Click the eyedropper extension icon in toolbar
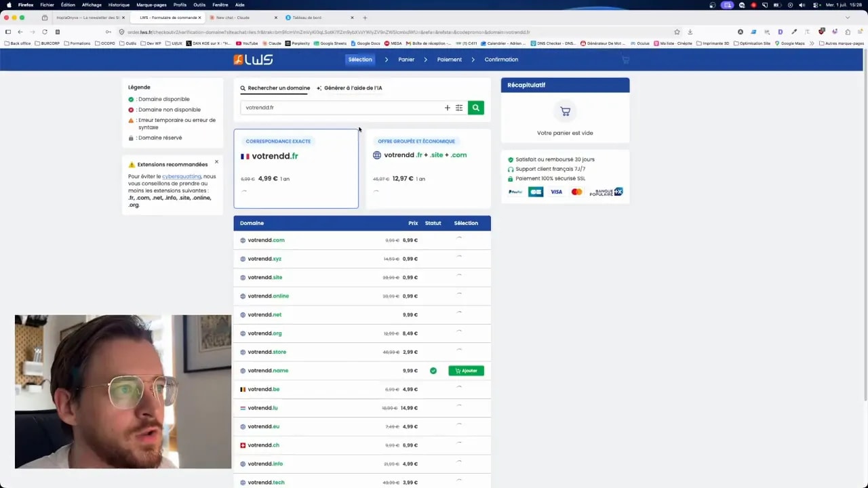Screen dimensions: 868x488 tap(794, 32)
